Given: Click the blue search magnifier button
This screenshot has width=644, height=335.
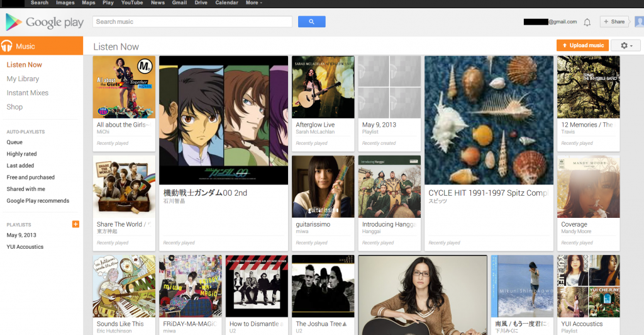Looking at the screenshot, I should [311, 22].
